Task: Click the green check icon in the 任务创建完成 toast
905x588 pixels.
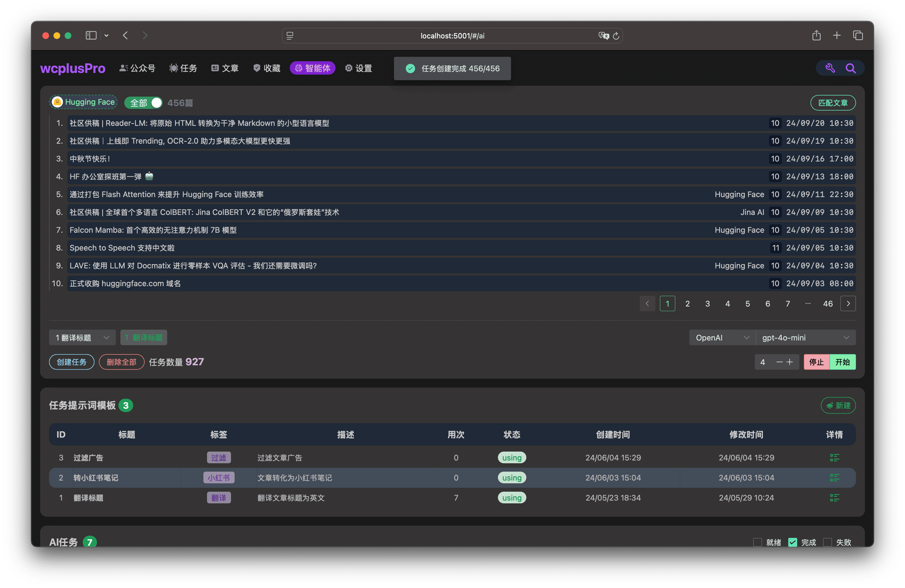Action: tap(410, 68)
